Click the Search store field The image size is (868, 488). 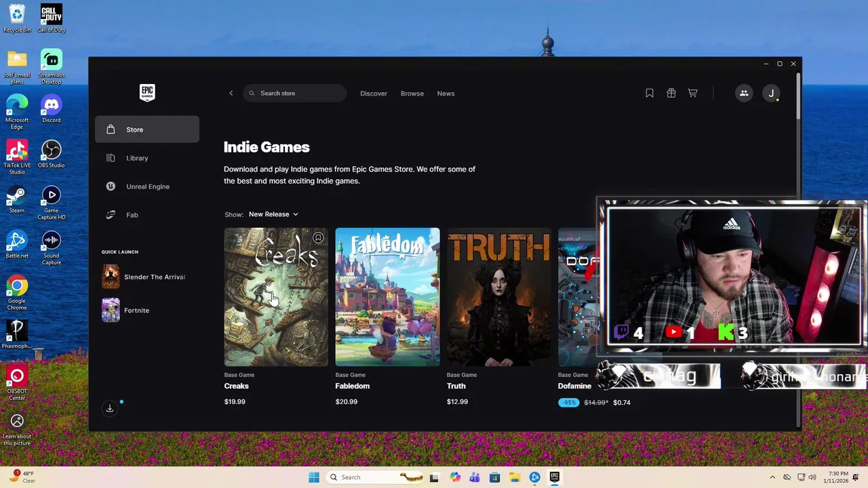[295, 94]
